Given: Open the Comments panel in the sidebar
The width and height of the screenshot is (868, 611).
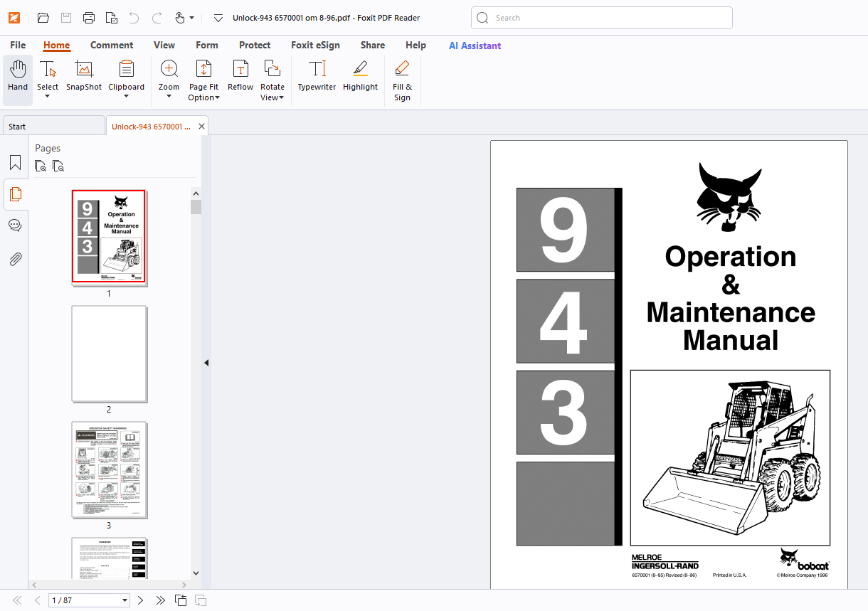Looking at the screenshot, I should click(x=15, y=225).
